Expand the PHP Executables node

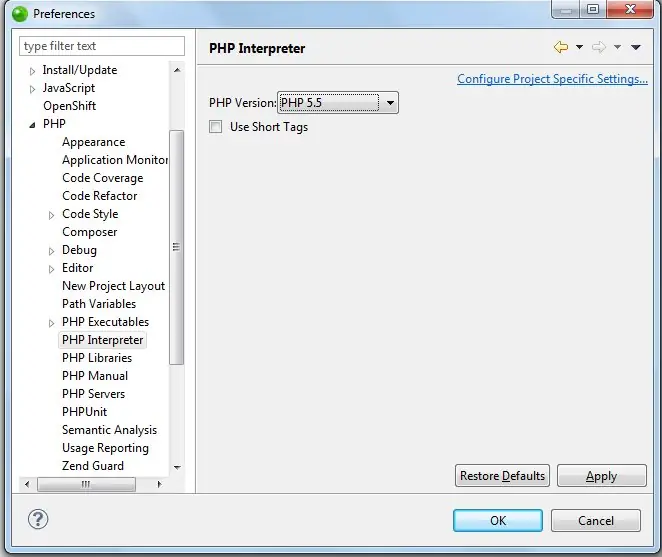(51, 323)
